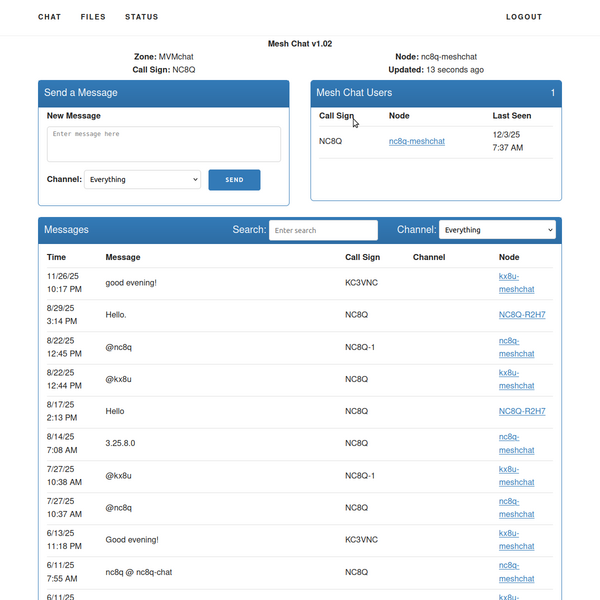Screen dimensions: 600x600
Task: Click the Node column header in Messages
Action: tap(509, 257)
